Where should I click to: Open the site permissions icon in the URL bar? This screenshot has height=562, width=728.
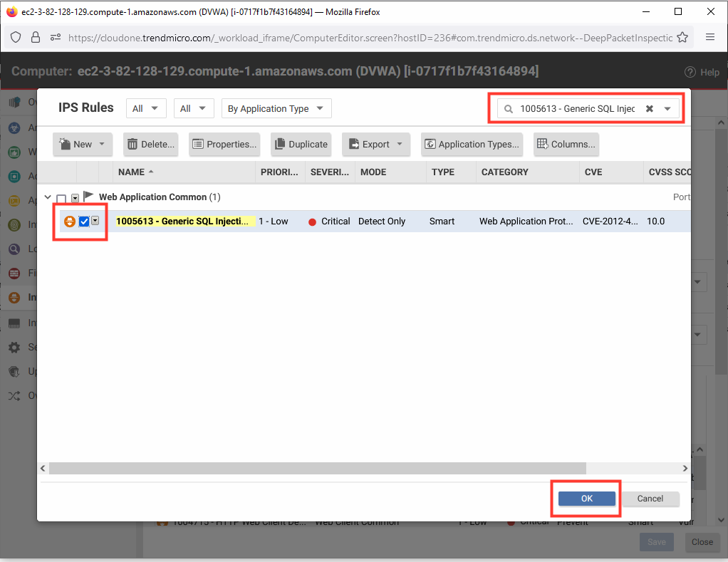click(x=56, y=37)
